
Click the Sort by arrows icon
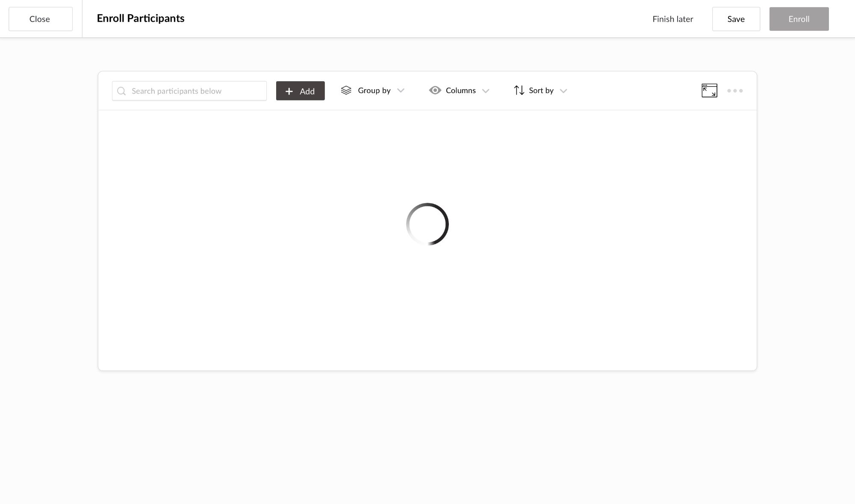[x=519, y=91]
